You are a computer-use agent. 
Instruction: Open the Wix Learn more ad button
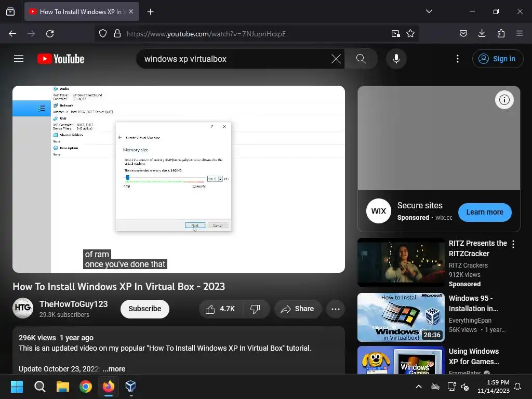[485, 212]
